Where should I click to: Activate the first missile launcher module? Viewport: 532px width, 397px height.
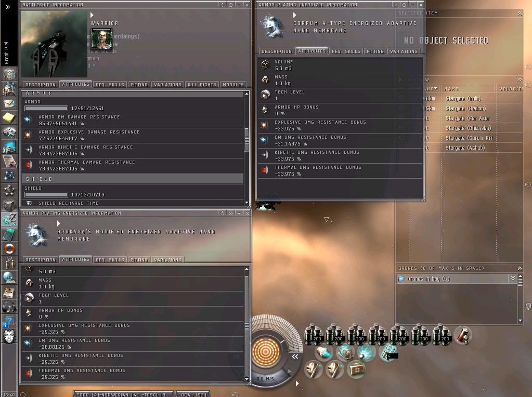314,335
